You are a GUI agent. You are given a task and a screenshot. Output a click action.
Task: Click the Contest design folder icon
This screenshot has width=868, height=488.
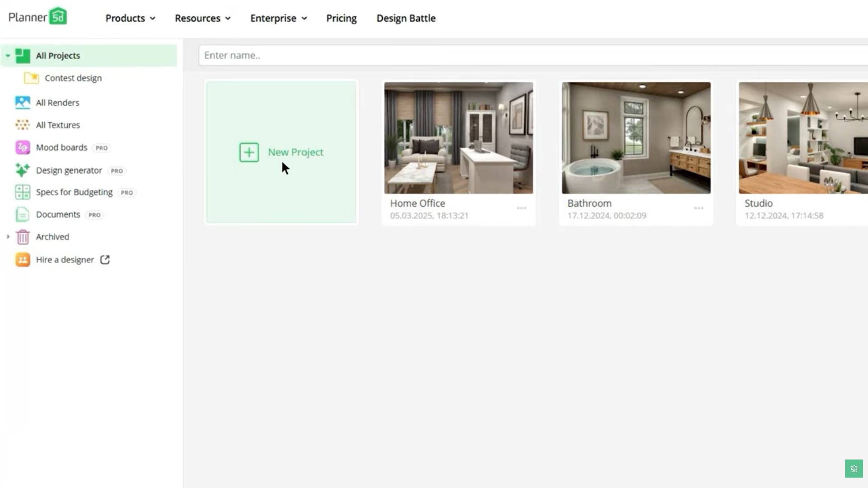(31, 78)
